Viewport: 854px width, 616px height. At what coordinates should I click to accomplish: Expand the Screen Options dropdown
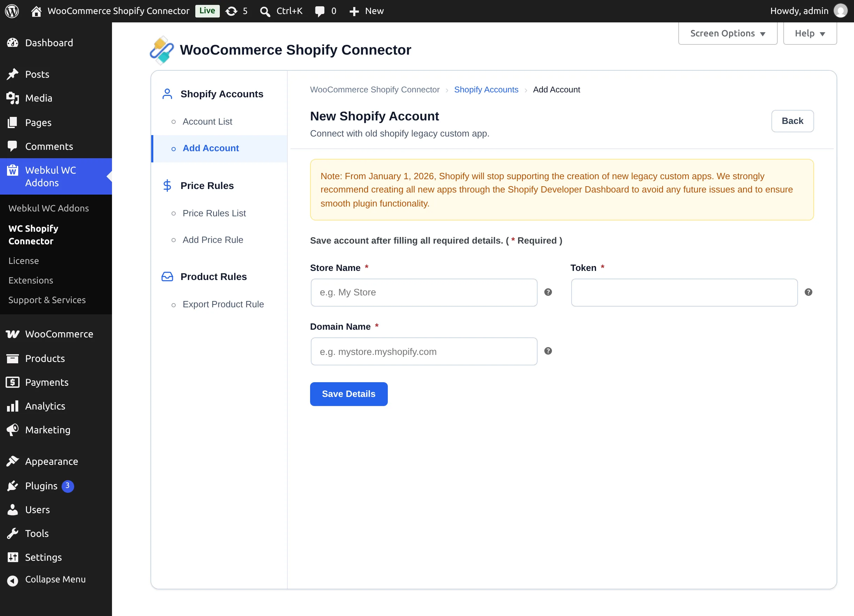[728, 34]
